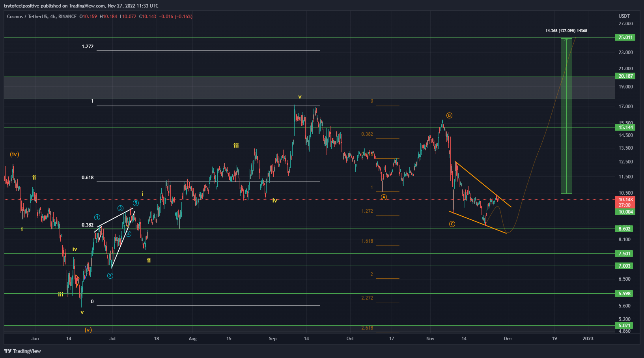Click the orange 0.382 Fibonacci label

coord(367,134)
